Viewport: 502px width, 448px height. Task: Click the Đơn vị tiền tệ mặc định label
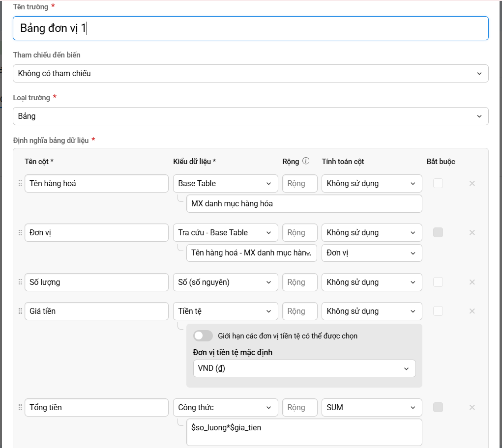click(x=233, y=352)
